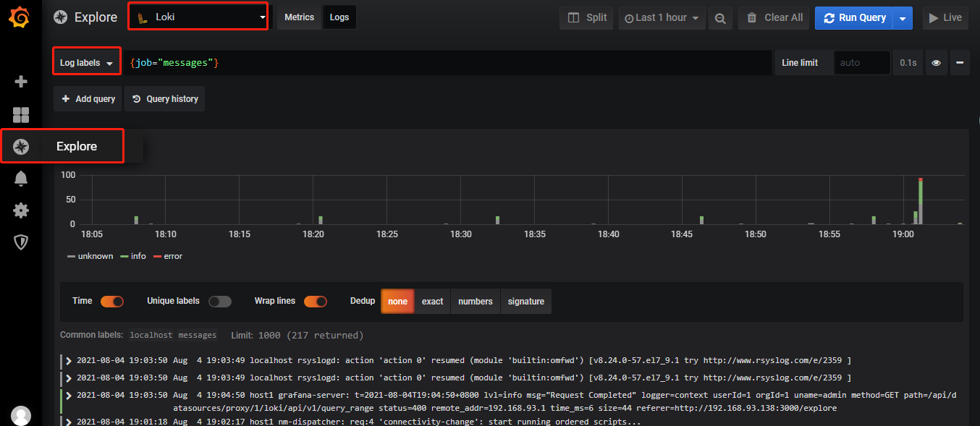The image size is (980, 426).
Task: Toggle the error legend series
Action: click(x=168, y=256)
